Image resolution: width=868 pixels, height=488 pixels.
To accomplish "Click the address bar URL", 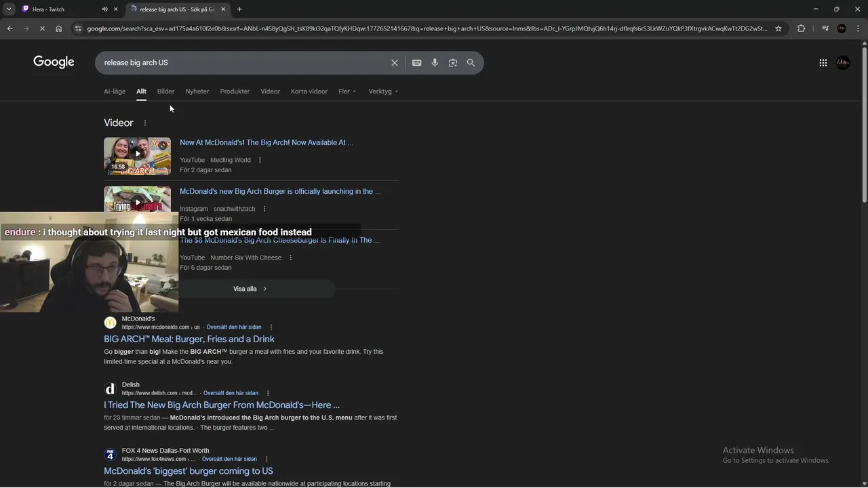I will [x=427, y=28].
